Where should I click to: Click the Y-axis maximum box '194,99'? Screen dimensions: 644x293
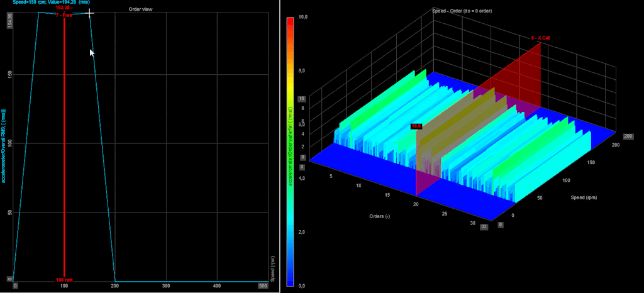click(x=10, y=21)
